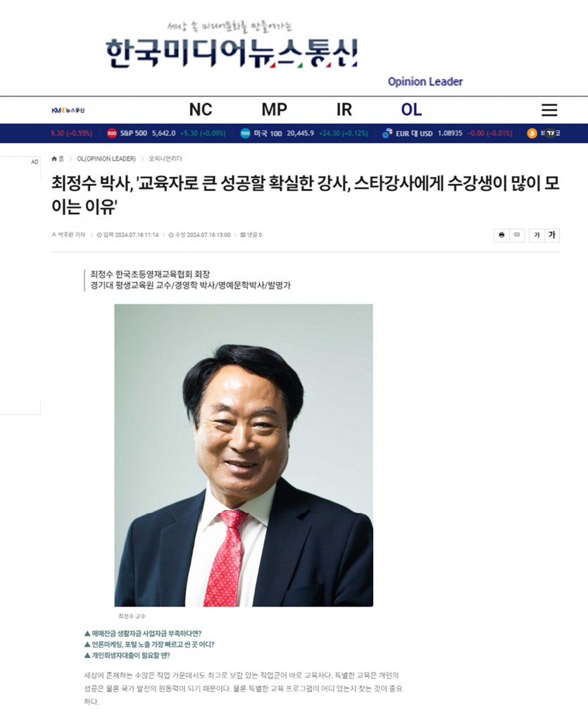Click the KMR 뉴스통신 small logo
588x713 pixels.
click(x=68, y=110)
